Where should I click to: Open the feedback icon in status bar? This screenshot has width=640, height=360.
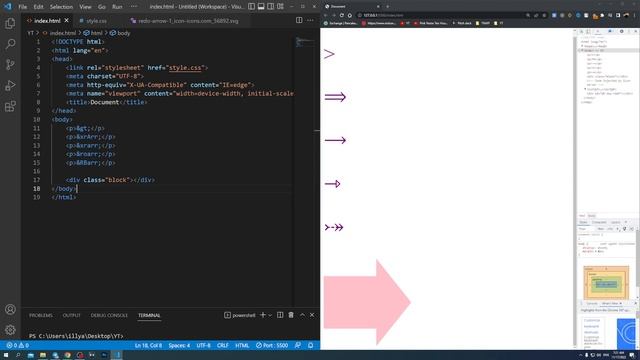point(298,345)
